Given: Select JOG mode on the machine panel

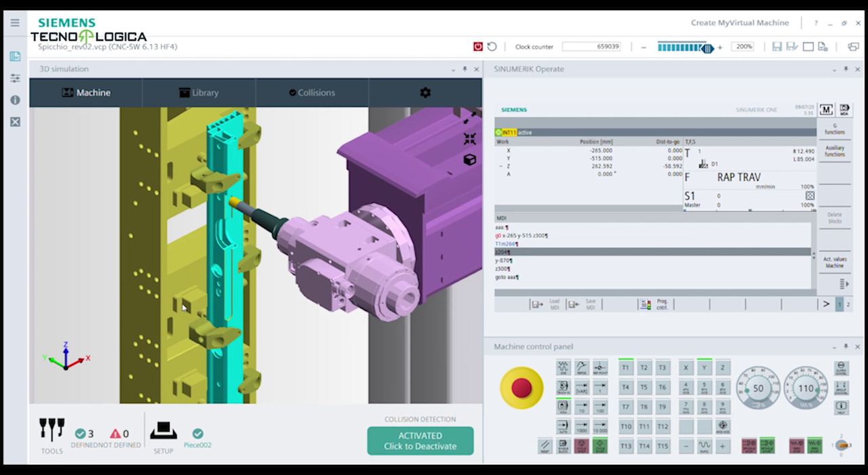Looking at the screenshot, I should tap(563, 367).
